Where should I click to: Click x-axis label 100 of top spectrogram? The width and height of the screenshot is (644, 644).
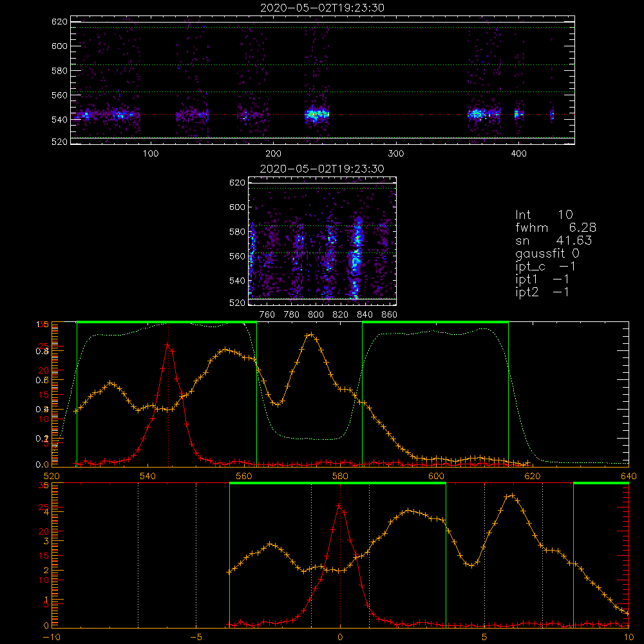(x=151, y=154)
